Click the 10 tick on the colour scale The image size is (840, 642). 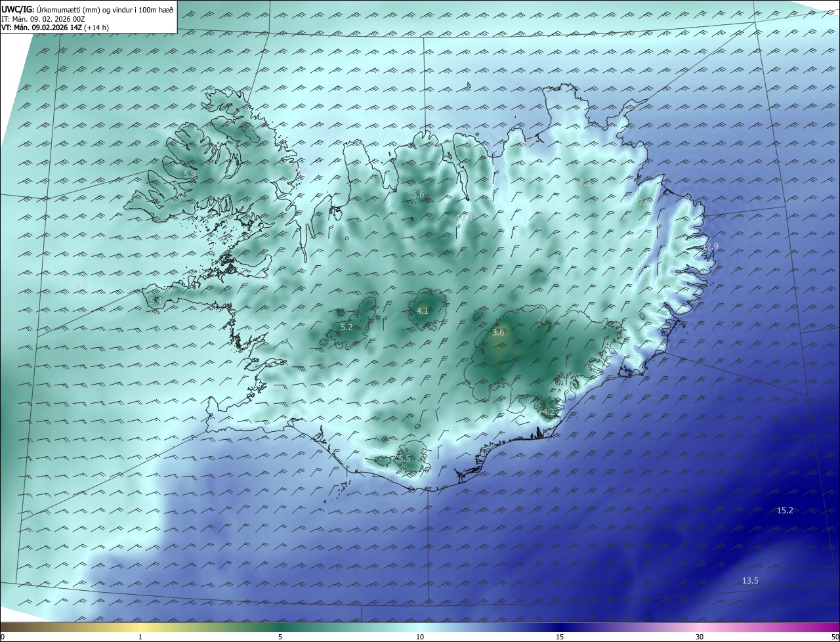[x=420, y=637]
